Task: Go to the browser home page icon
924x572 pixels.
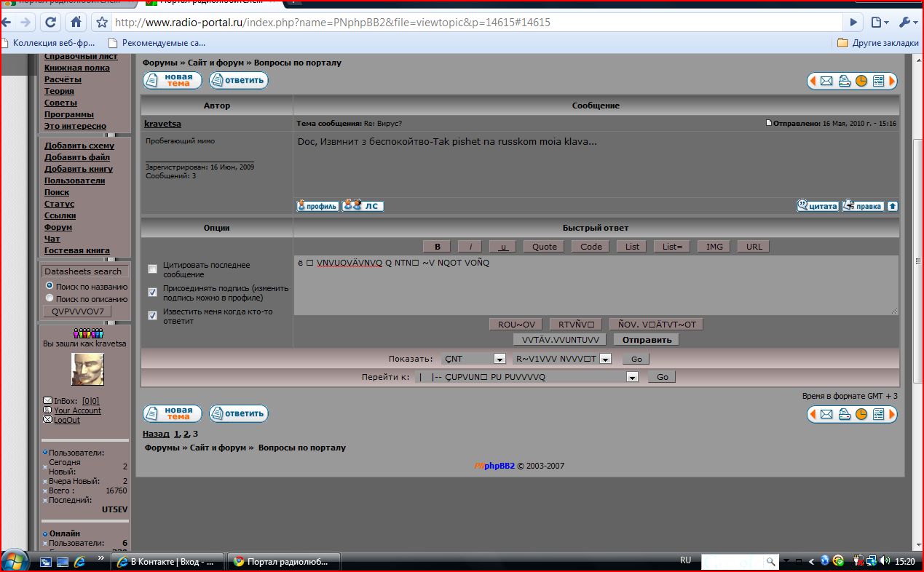Action: (x=76, y=23)
